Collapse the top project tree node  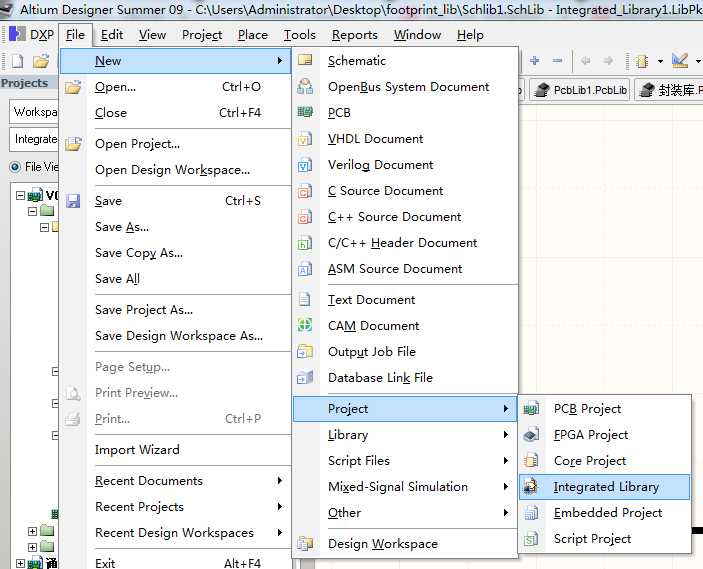click(20, 195)
